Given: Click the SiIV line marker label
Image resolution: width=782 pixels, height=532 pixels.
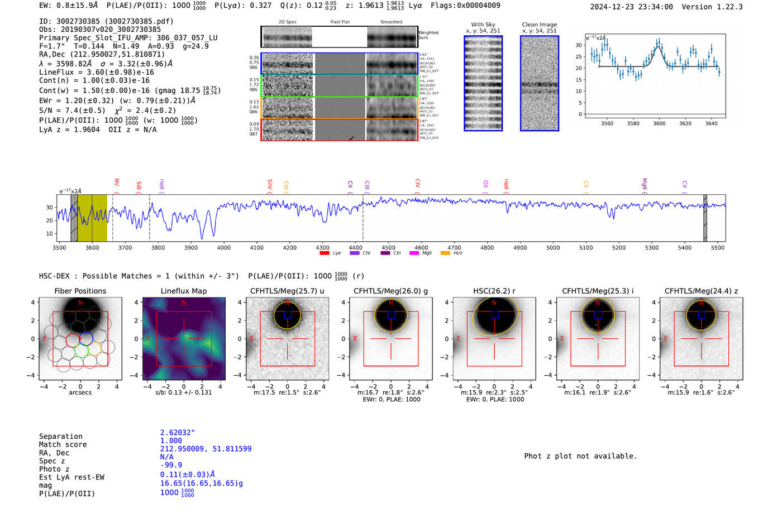Looking at the screenshot, I should tap(270, 184).
